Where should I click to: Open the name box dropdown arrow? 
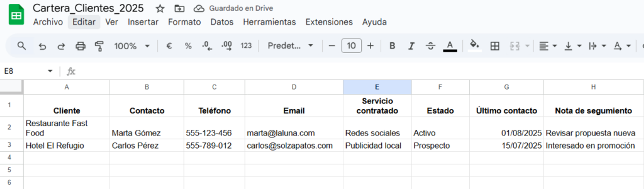[50, 71]
